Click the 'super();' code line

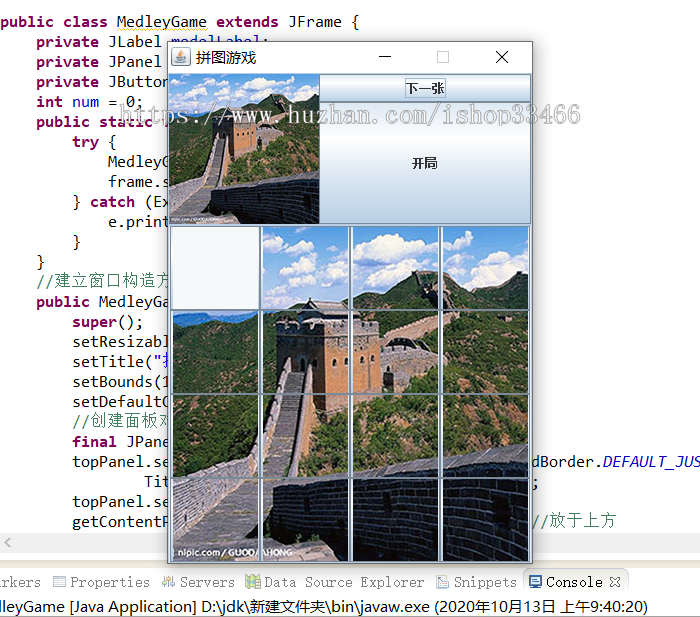[x=108, y=322]
